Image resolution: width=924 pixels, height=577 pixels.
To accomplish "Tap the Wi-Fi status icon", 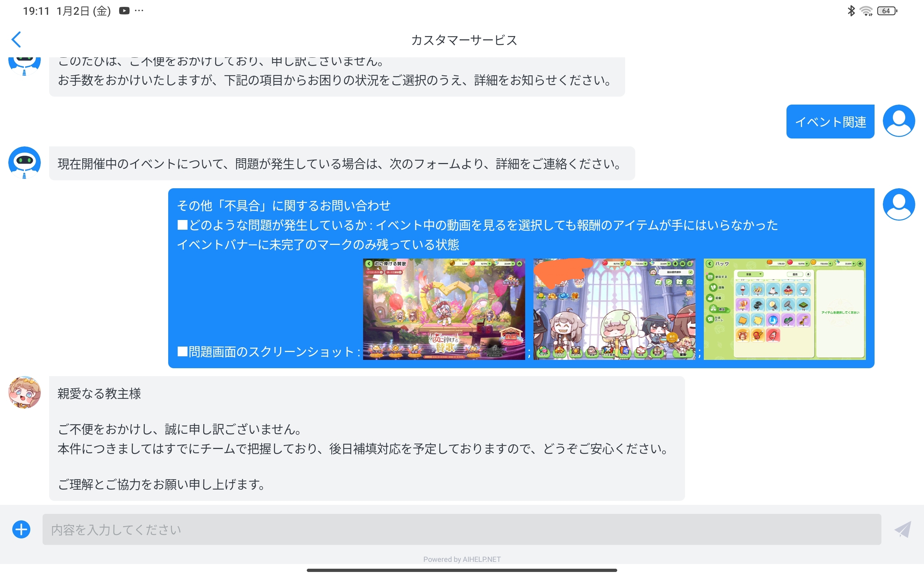I will (866, 11).
